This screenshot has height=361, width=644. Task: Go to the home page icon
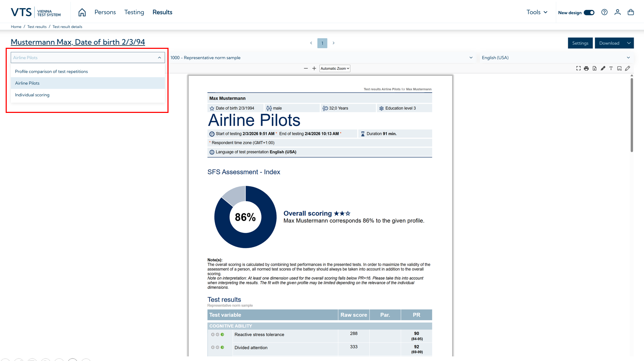[82, 12]
